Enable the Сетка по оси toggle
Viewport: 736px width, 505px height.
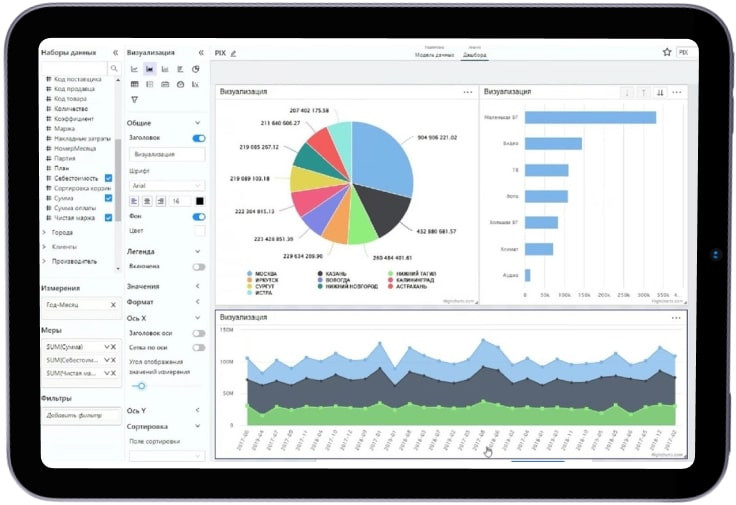pos(199,348)
